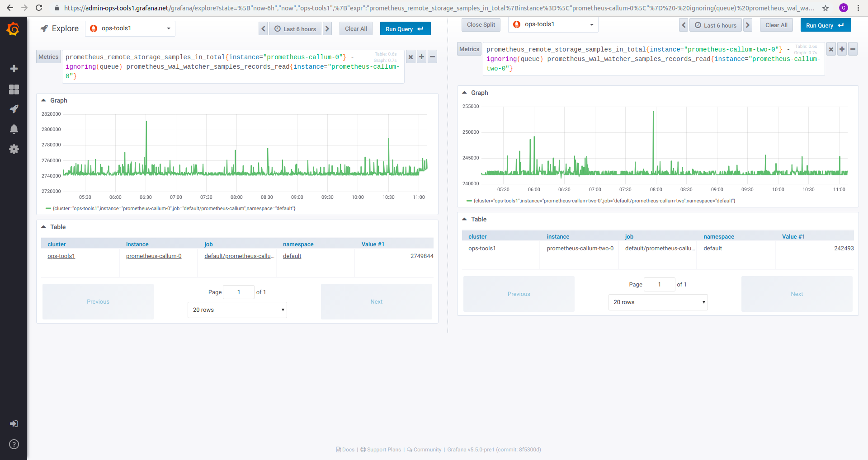Select the Metrics tab on left query
The width and height of the screenshot is (868, 460).
pyautogui.click(x=48, y=56)
